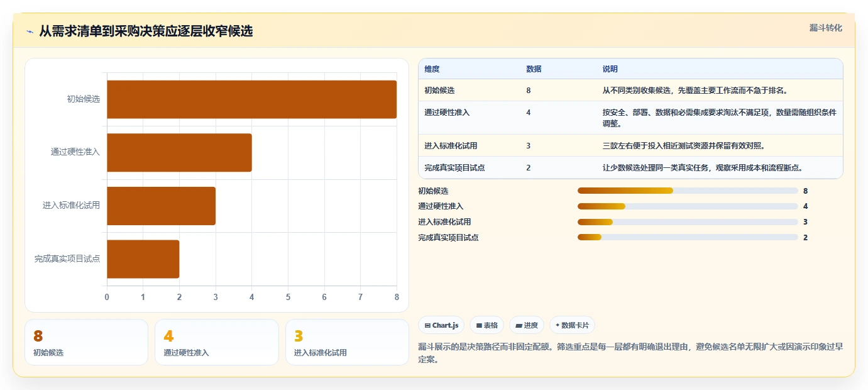Click the table value 2 for 完成真实项目试点
This screenshot has height=390, width=868.
(x=529, y=168)
